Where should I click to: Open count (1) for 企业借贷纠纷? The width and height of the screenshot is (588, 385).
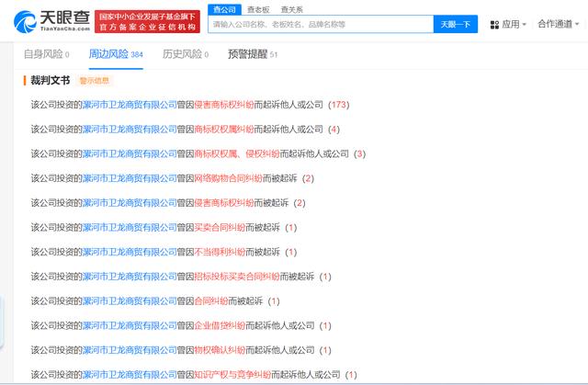pos(325,326)
